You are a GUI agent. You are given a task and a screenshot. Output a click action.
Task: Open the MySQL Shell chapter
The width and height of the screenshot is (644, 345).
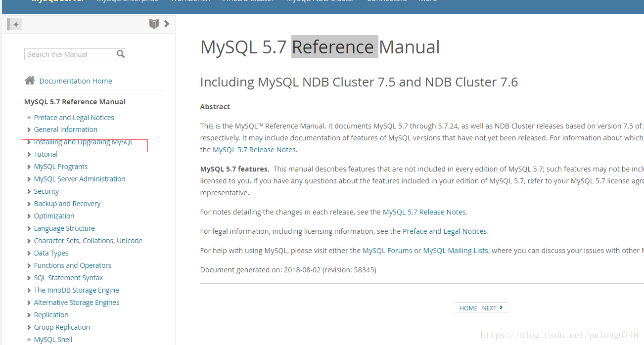click(53, 340)
